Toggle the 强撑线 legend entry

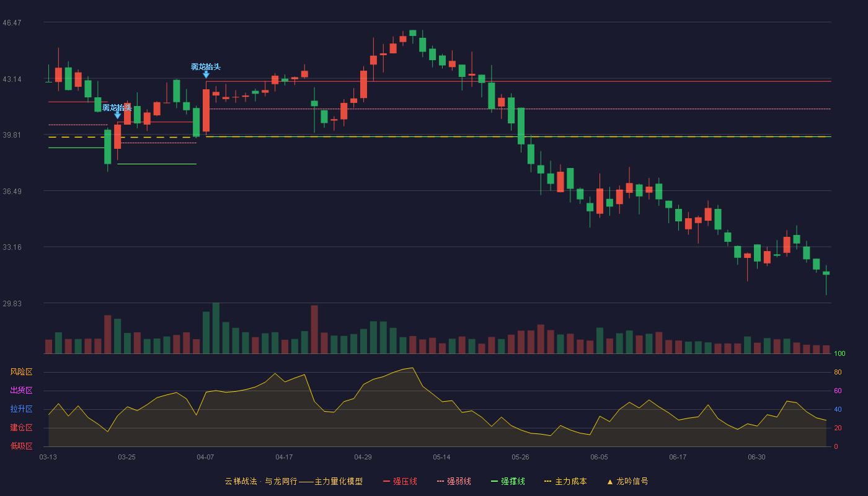(508, 481)
